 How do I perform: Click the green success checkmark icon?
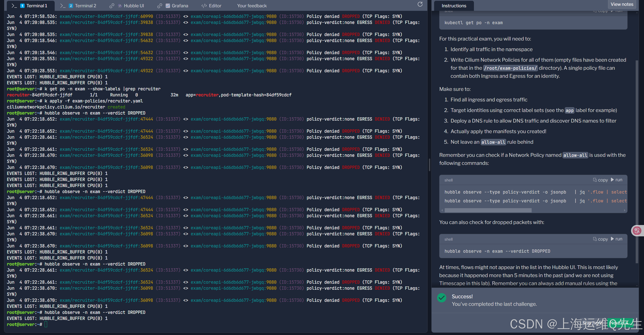tap(441, 298)
